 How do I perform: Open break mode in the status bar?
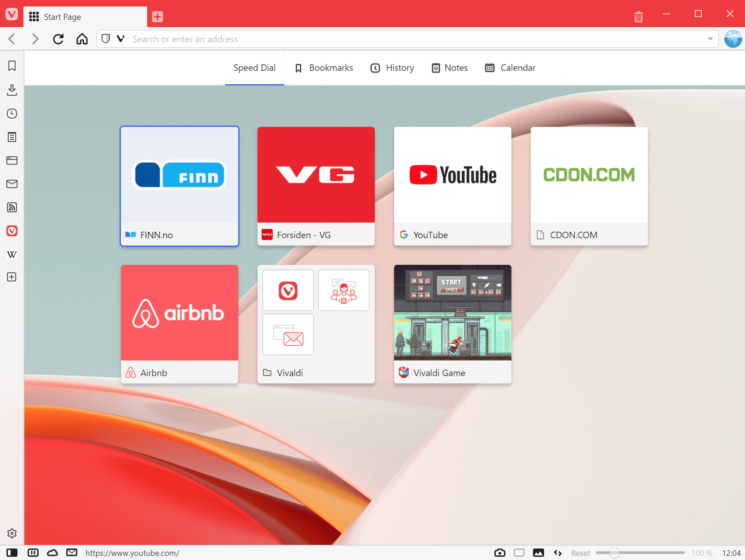(x=33, y=553)
